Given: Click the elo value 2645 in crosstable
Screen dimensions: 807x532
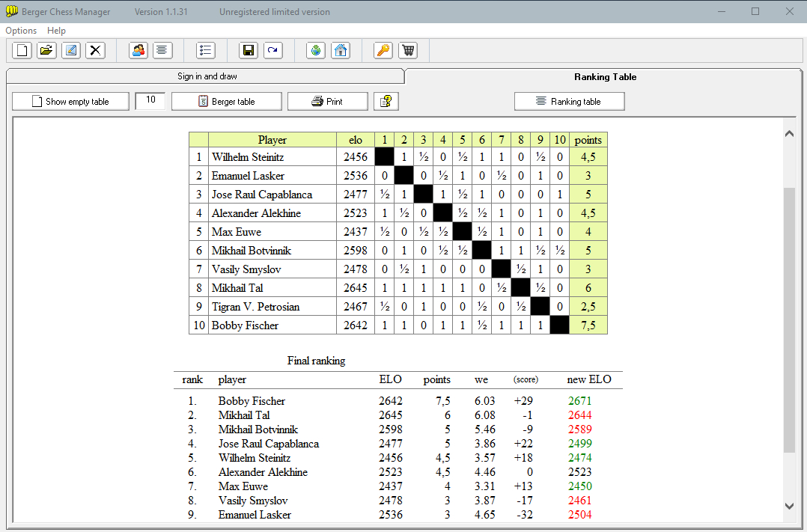Looking at the screenshot, I should pos(356,287).
